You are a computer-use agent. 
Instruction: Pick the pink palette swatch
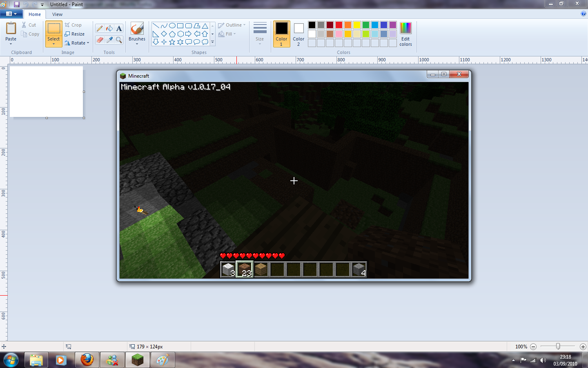339,34
